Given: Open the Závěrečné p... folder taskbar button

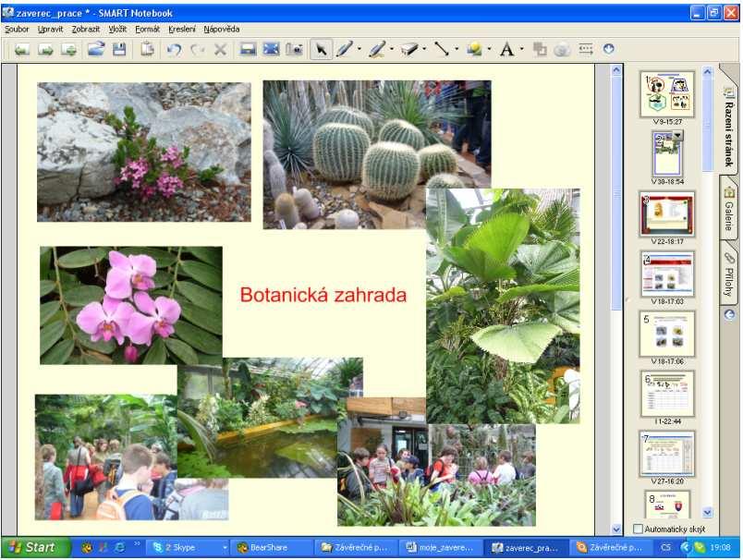Looking at the screenshot, I should [x=356, y=548].
